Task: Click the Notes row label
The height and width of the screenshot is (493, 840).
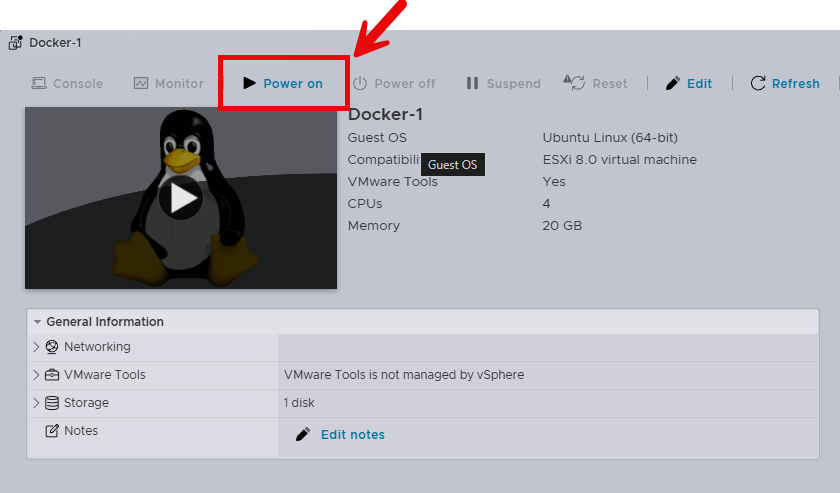Action: [x=81, y=430]
